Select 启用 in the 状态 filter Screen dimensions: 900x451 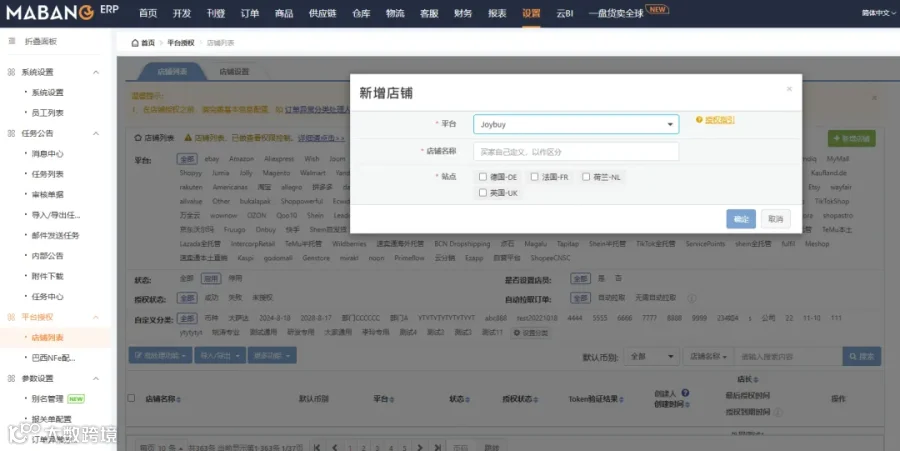click(x=211, y=278)
